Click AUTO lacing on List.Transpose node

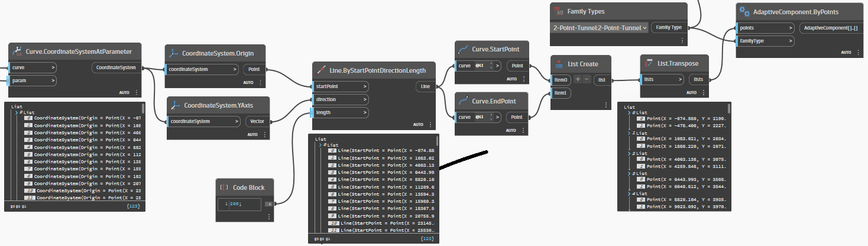[692, 92]
